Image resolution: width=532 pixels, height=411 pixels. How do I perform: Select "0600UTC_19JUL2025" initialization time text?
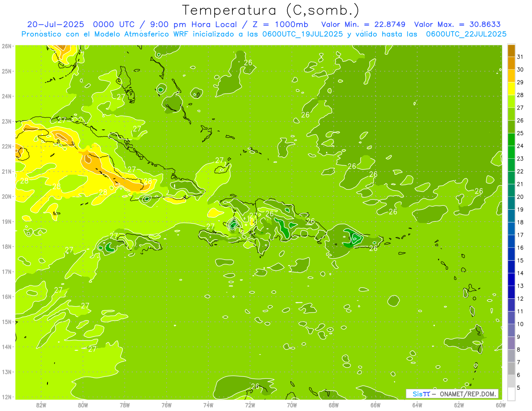pyautogui.click(x=302, y=34)
